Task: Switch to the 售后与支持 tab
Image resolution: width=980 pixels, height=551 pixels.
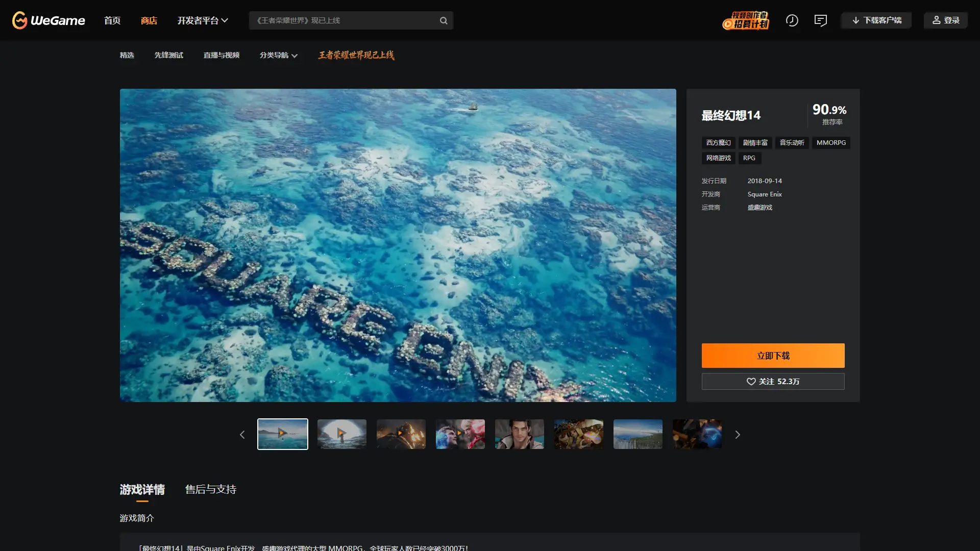Action: [210, 489]
